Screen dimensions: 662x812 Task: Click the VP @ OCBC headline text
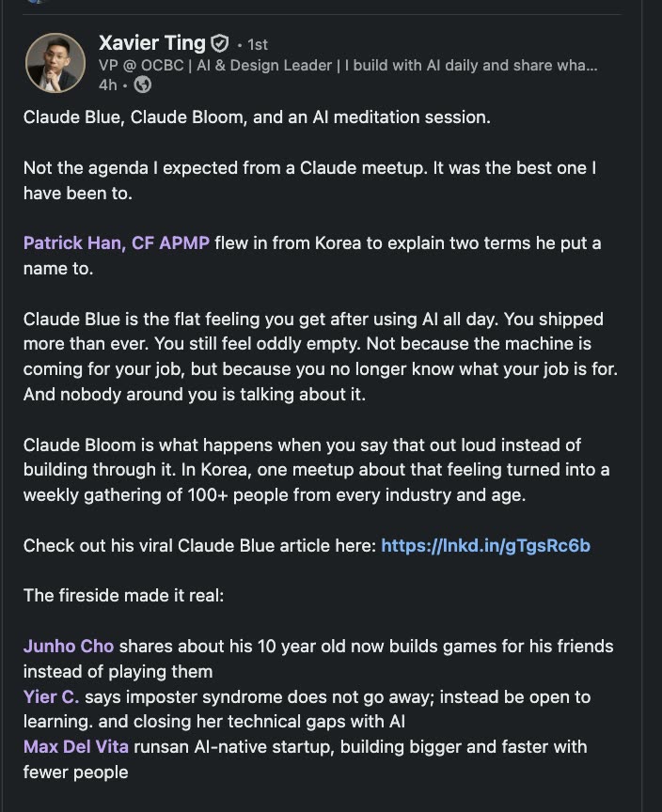tap(348, 65)
